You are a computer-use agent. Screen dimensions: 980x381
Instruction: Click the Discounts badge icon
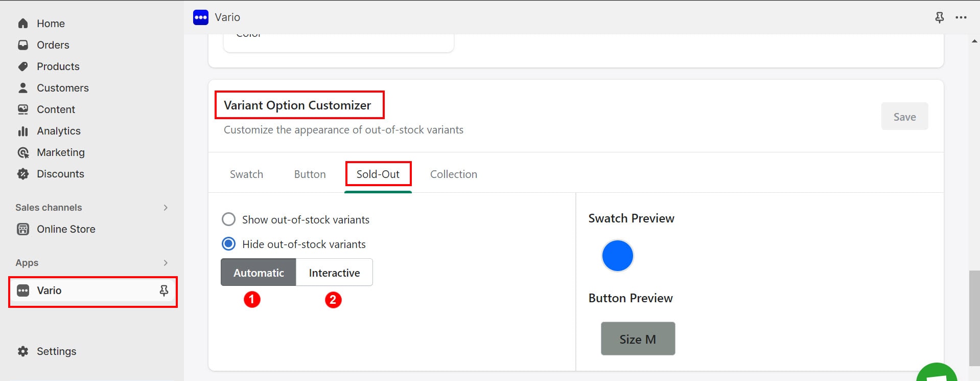point(23,174)
